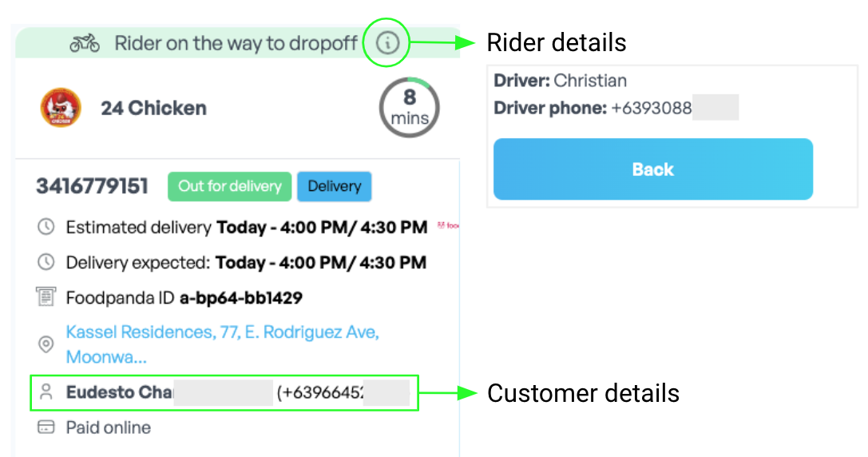The height and width of the screenshot is (457, 868).
Task: Open the Kassel Residences address link
Action: [x=223, y=344]
